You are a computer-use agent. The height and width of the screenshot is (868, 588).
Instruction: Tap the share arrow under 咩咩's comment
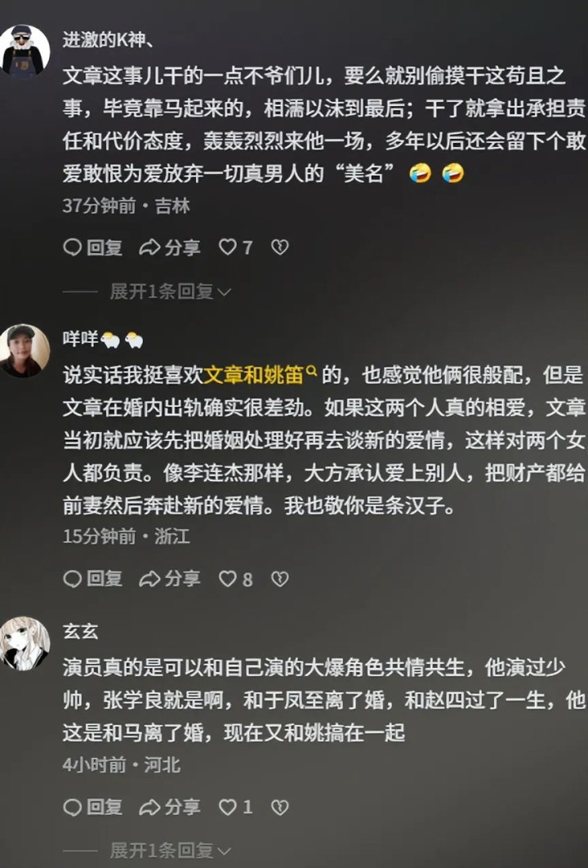[149, 578]
